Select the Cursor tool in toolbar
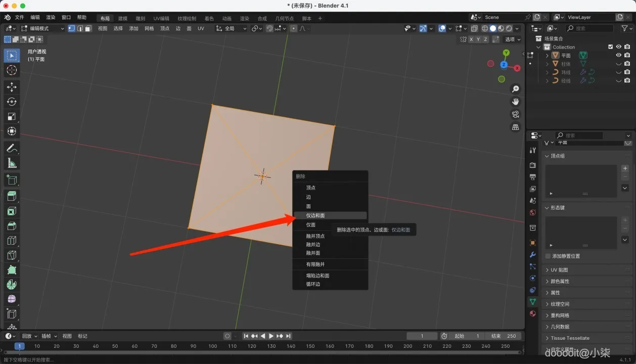636x364 pixels. (12, 70)
